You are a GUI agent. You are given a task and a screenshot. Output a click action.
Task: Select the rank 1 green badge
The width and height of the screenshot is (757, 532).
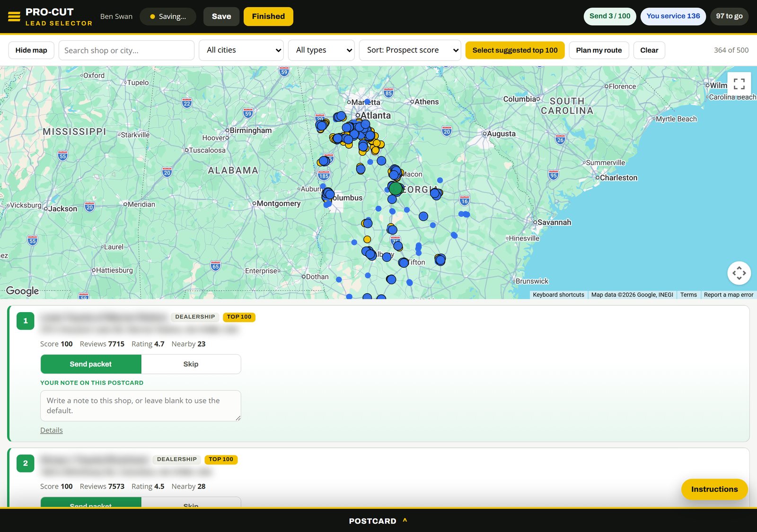click(x=26, y=321)
